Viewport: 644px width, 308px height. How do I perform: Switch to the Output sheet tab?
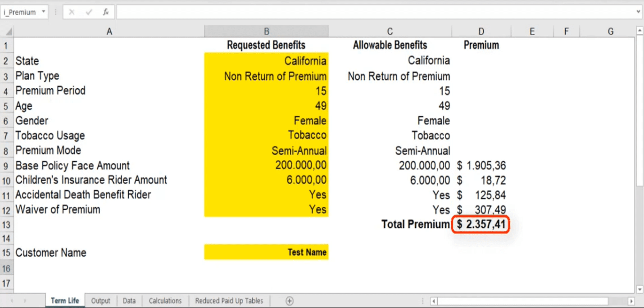click(x=100, y=301)
